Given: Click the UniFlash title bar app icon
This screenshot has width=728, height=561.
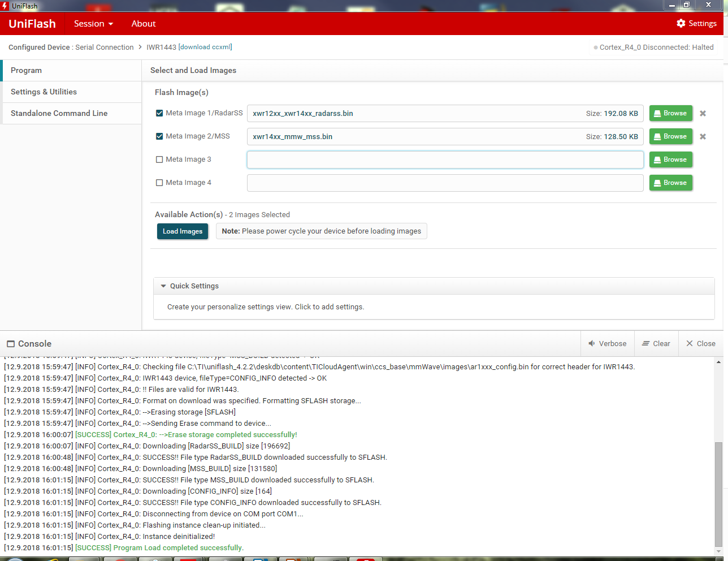Looking at the screenshot, I should [5, 6].
